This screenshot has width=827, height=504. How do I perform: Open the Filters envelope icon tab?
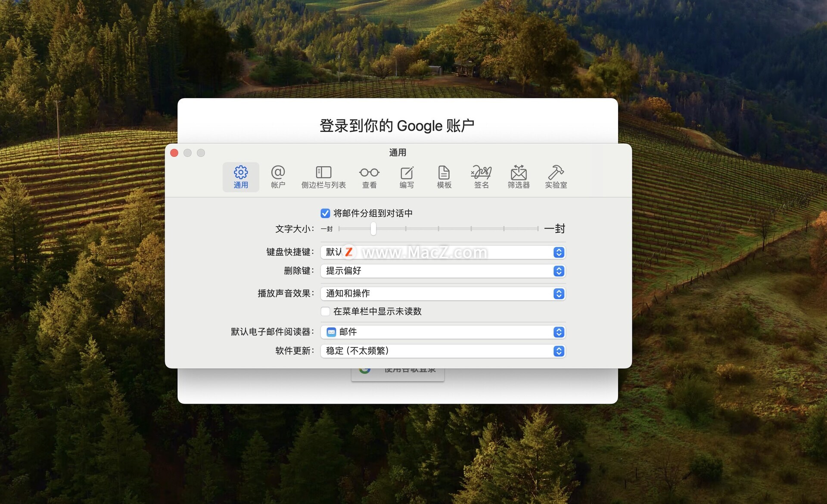click(519, 177)
